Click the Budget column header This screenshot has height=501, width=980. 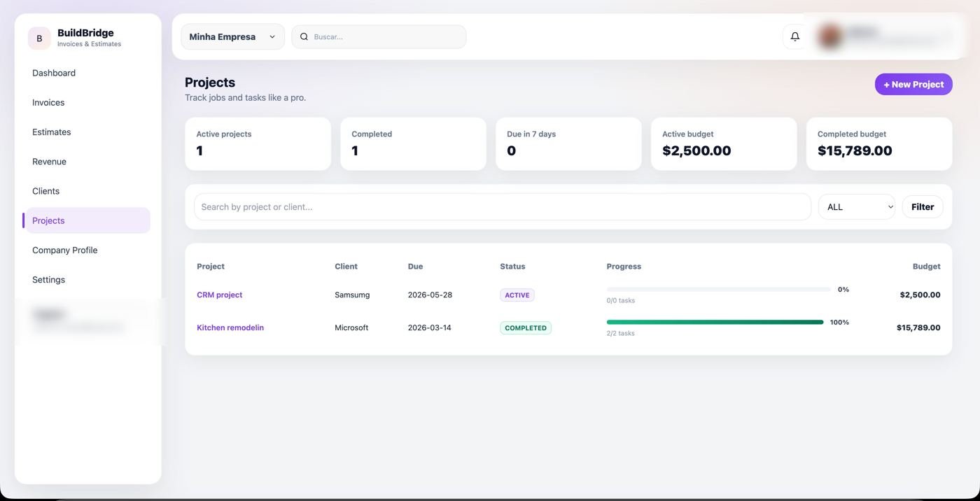pyautogui.click(x=926, y=266)
